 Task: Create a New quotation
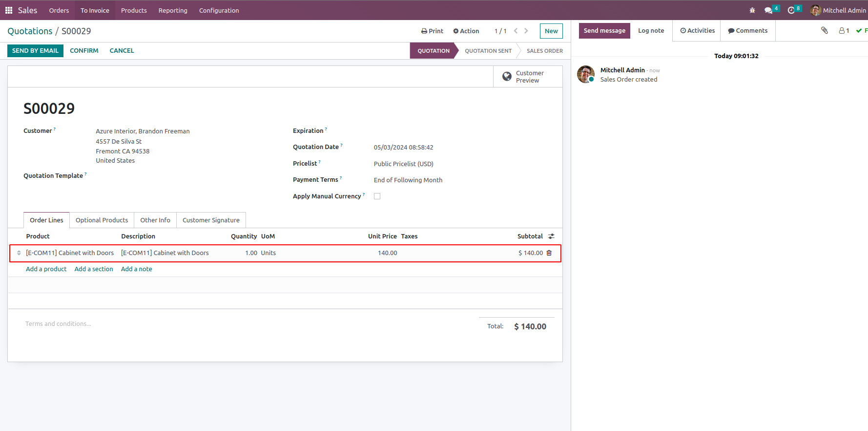click(x=551, y=31)
